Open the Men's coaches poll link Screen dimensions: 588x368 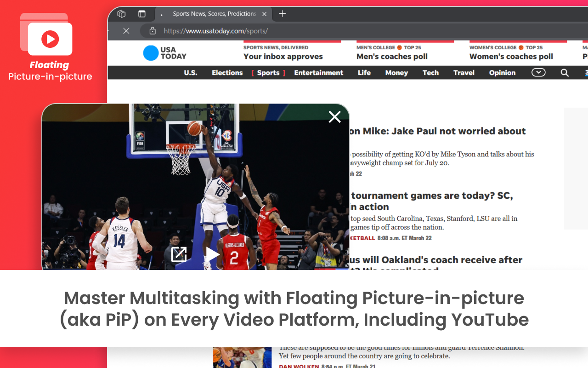point(392,57)
